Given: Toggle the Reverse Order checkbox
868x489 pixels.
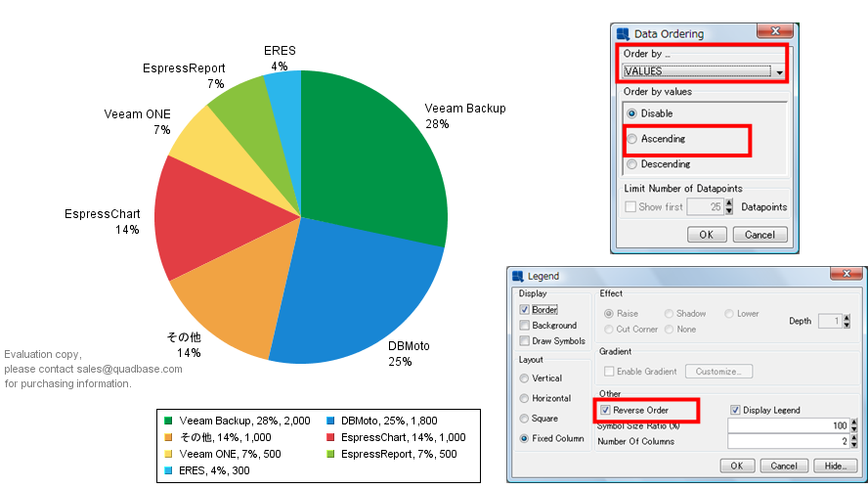Looking at the screenshot, I should tap(605, 411).
